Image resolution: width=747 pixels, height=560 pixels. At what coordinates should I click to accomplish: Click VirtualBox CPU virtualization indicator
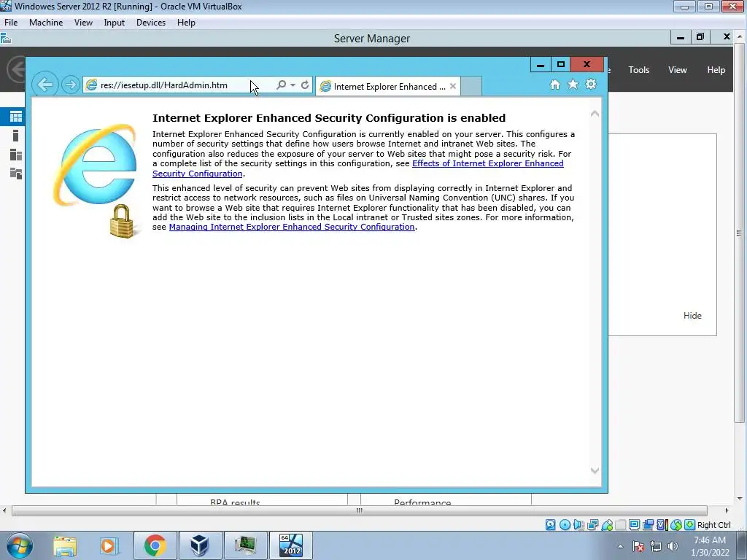662,525
